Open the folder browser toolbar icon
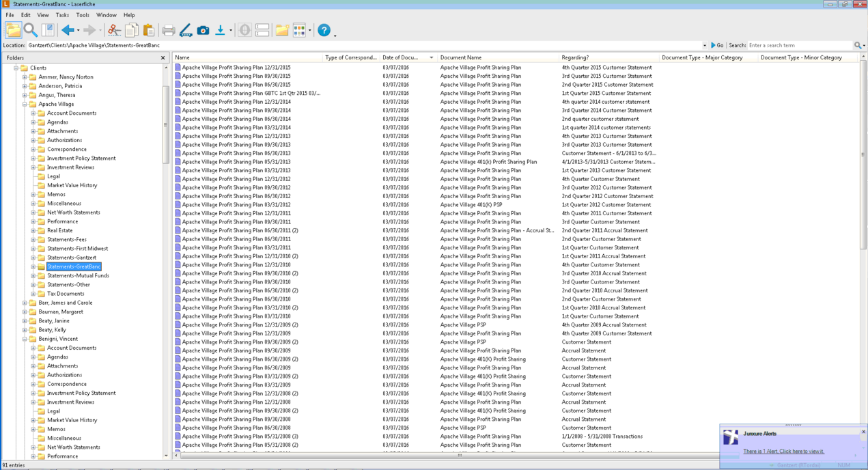Viewport: 868px width, 470px height. [x=13, y=30]
